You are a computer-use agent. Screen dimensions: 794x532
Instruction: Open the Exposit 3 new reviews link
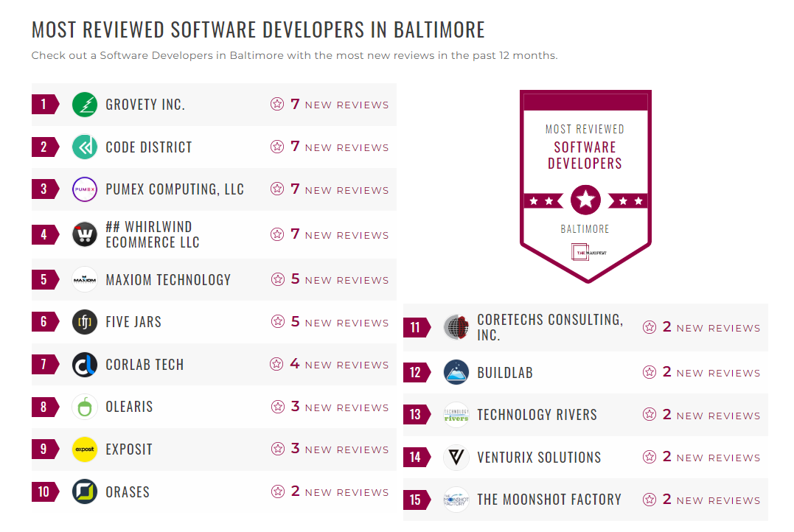click(x=330, y=449)
